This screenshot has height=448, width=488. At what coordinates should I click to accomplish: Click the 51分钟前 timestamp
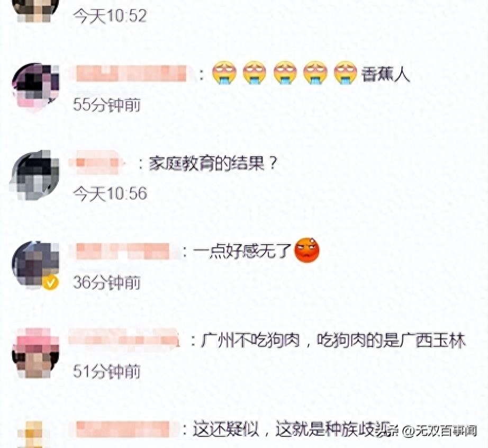[107, 371]
